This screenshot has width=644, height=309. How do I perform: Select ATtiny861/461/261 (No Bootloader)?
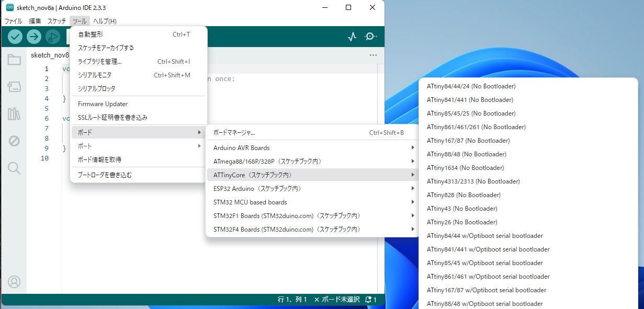528,127
